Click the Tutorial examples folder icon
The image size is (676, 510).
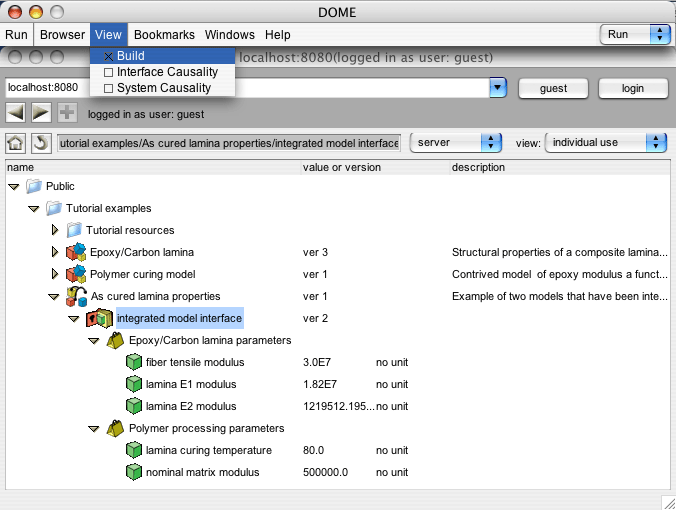point(53,208)
